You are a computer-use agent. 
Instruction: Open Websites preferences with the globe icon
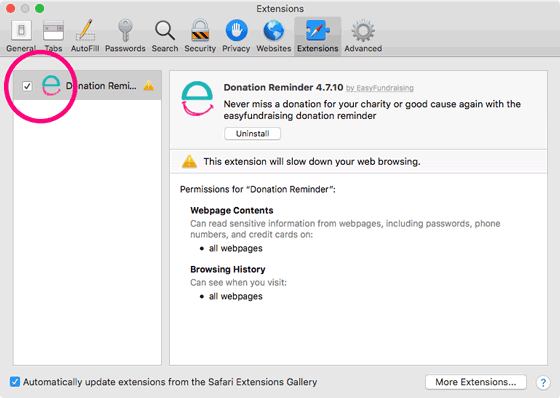(274, 36)
